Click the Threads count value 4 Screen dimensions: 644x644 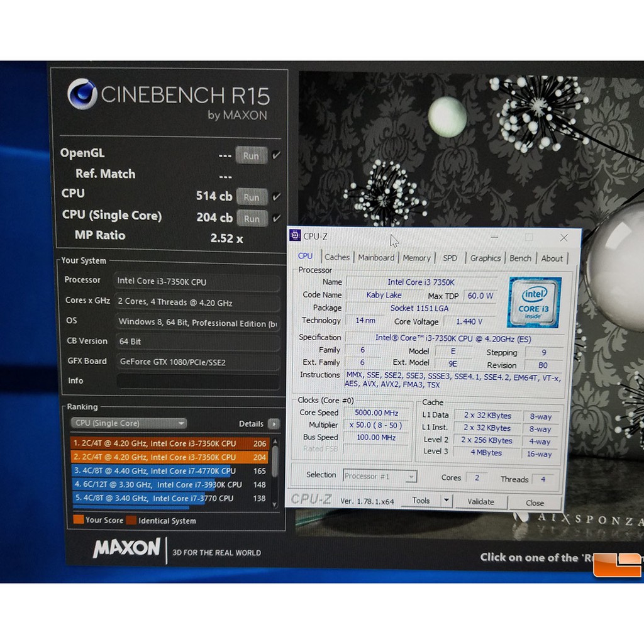pyautogui.click(x=543, y=479)
